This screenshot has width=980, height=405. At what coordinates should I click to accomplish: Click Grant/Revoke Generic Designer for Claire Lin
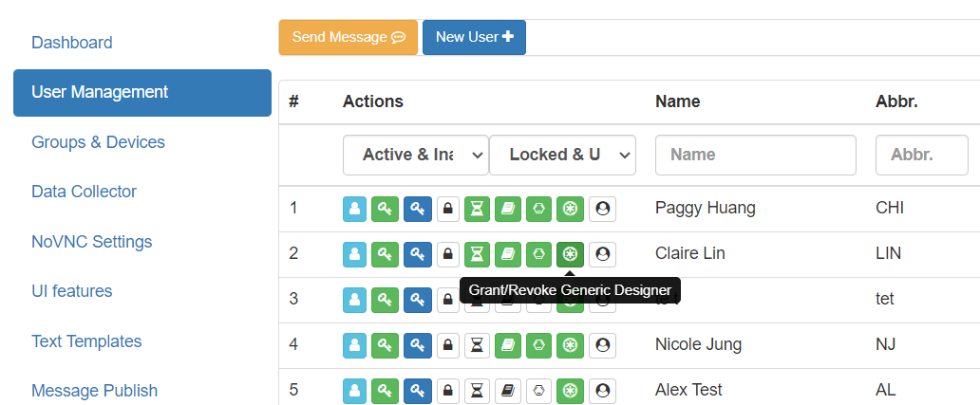tap(570, 253)
